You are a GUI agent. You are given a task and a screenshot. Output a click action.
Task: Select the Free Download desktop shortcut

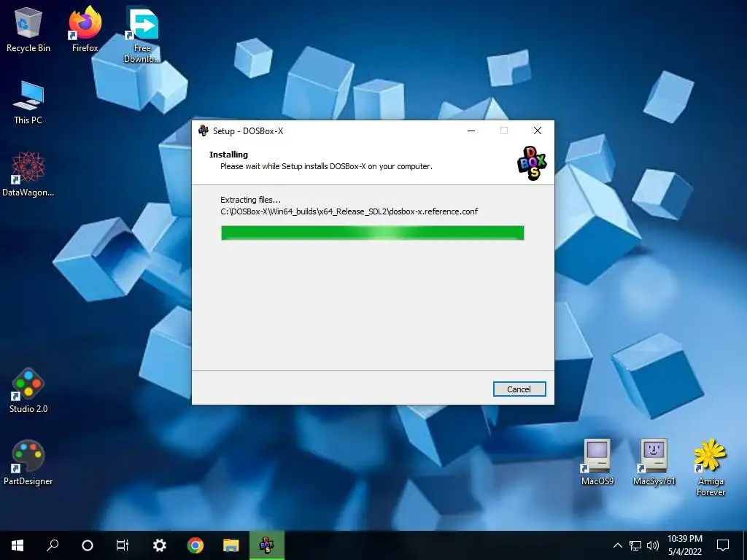click(142, 35)
